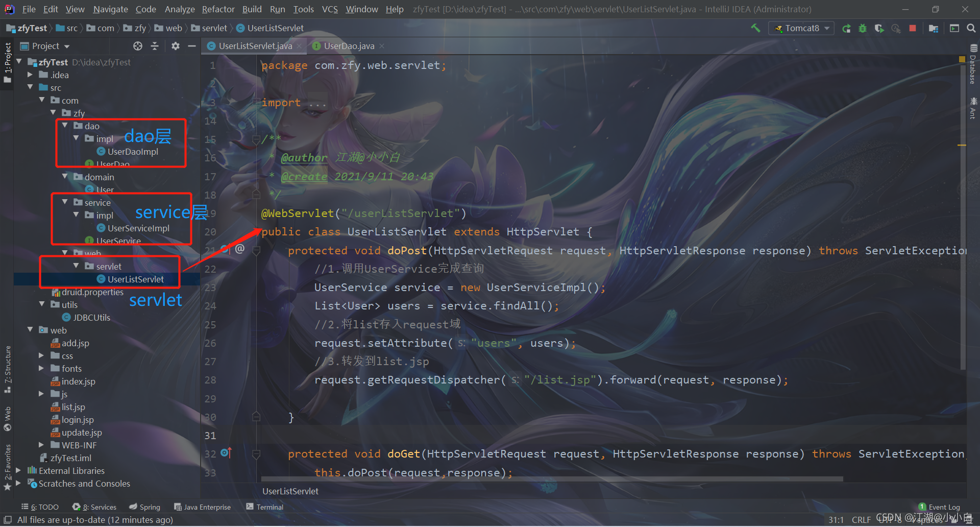Open the Database tool window

click(973, 64)
